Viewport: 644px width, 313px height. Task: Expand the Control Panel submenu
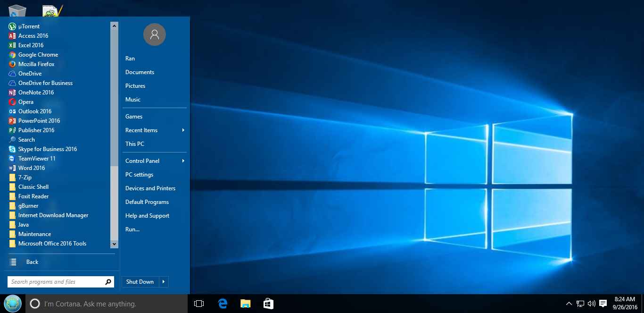click(x=155, y=161)
